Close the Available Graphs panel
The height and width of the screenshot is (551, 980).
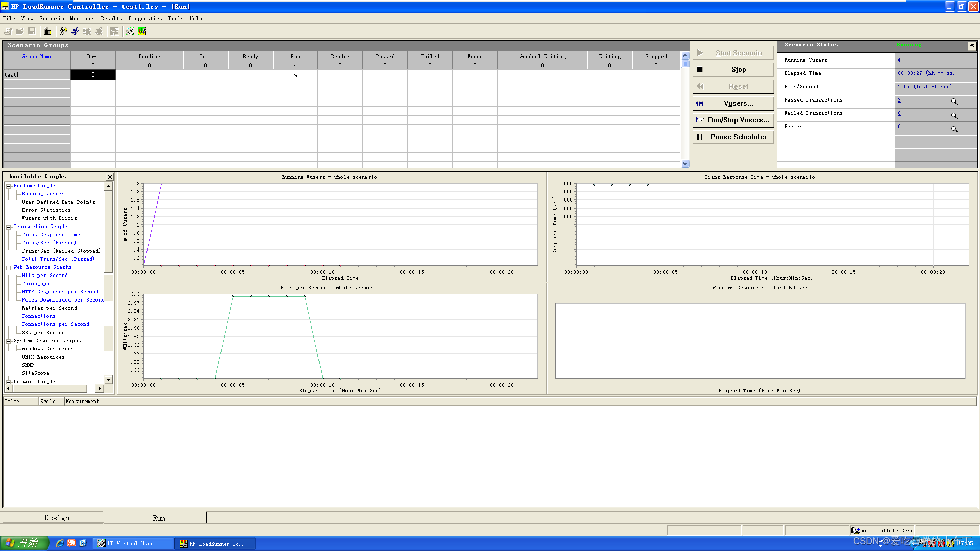[109, 177]
